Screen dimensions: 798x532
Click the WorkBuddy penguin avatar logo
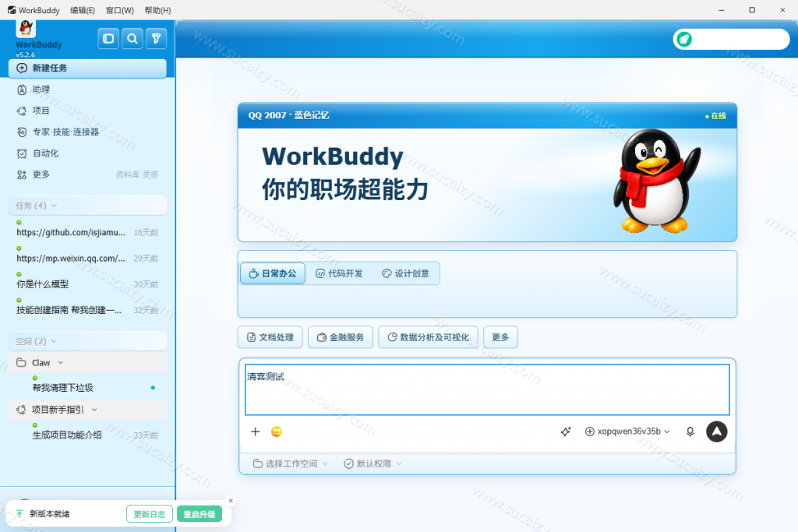[26, 28]
